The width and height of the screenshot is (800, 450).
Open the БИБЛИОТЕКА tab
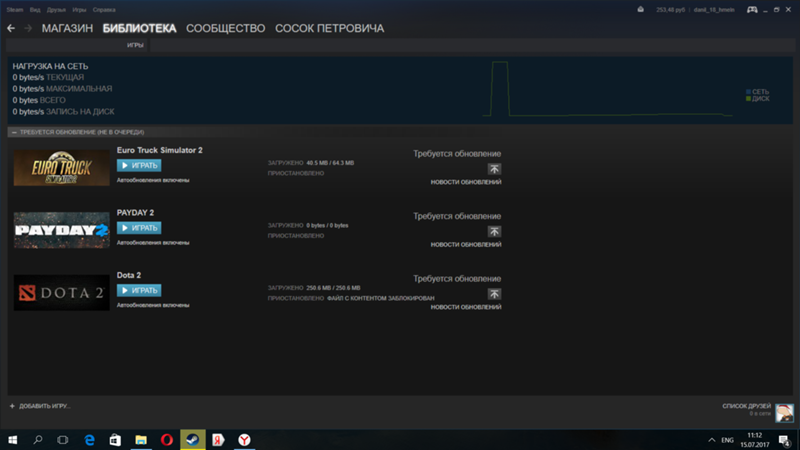(139, 29)
